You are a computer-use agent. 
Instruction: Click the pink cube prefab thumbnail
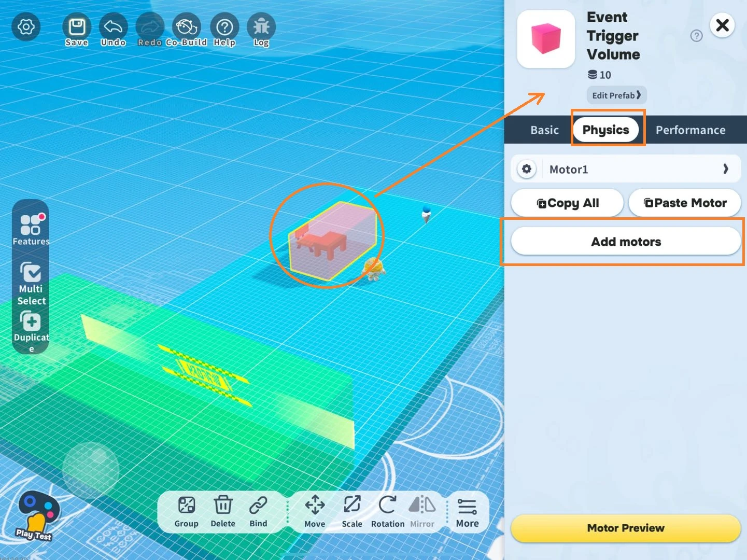546,39
